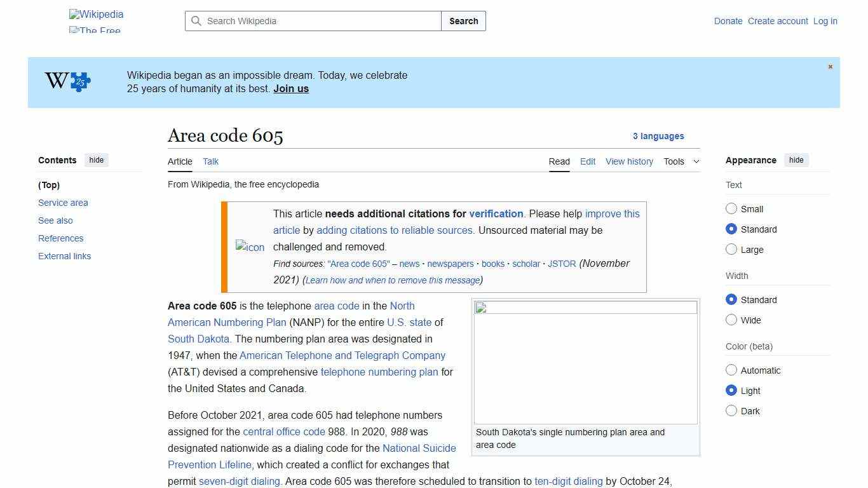Open the South Dakota numbering plan map image

[585, 361]
